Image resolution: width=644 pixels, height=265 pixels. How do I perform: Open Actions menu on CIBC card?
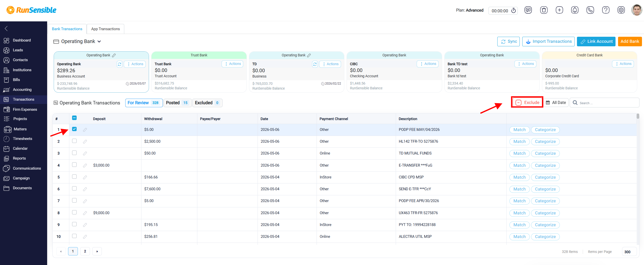click(x=428, y=64)
